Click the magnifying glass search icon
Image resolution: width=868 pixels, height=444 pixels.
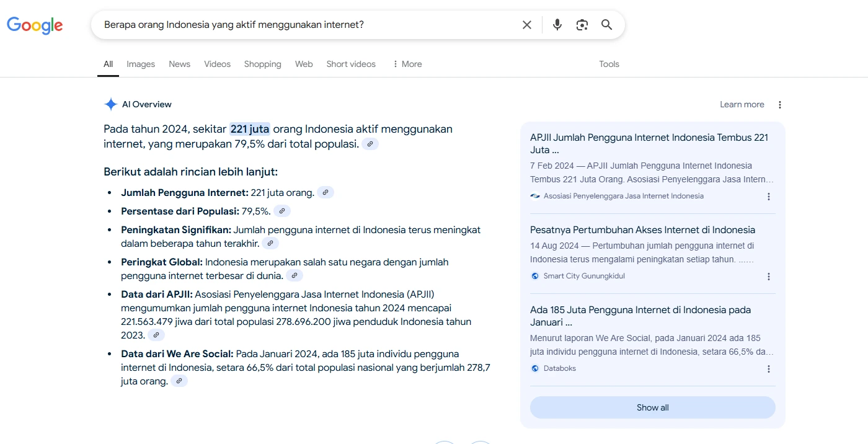[x=607, y=25]
